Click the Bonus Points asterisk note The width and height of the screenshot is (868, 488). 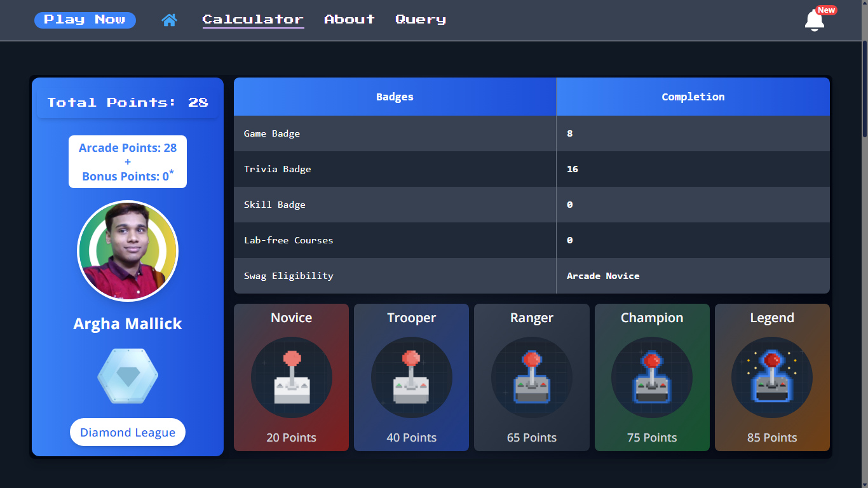point(172,172)
